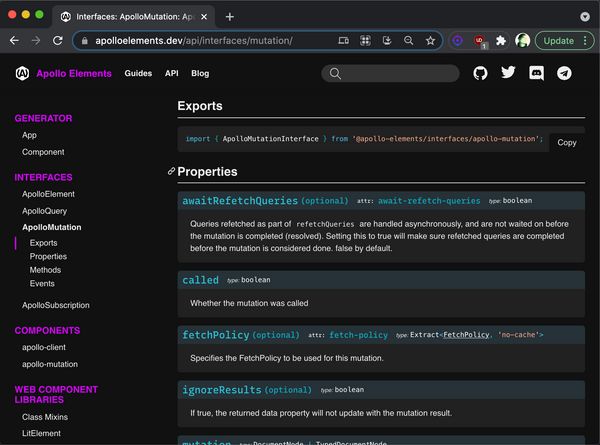
Task: Open the Guides navigation menu
Action: [138, 73]
